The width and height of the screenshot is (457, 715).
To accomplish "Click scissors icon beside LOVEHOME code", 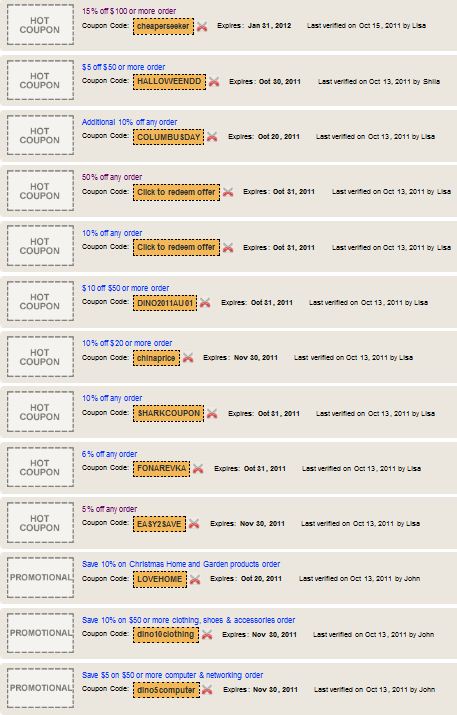I will pyautogui.click(x=195, y=579).
